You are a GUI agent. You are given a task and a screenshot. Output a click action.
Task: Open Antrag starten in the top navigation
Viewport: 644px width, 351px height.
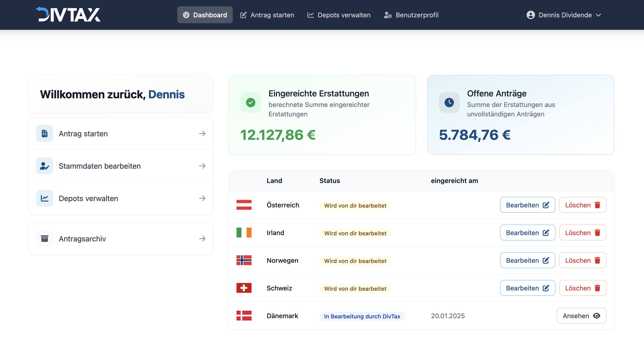(x=267, y=15)
